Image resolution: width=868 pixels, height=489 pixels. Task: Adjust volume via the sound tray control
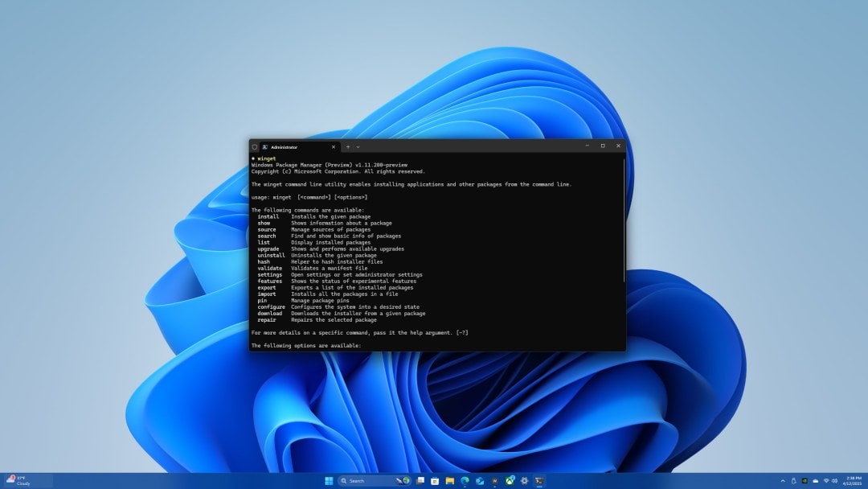[834, 480]
